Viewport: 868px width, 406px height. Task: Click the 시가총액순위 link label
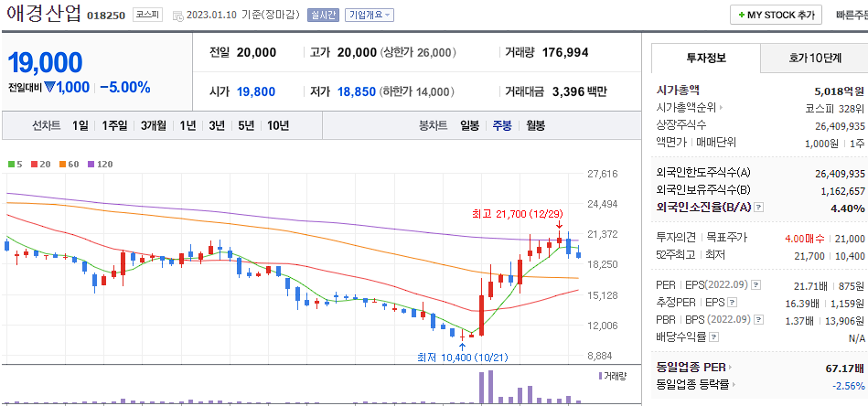686,108
